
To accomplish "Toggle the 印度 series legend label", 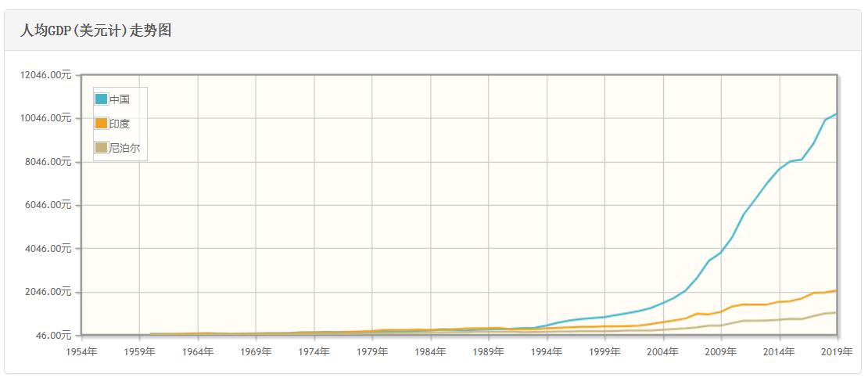I will (119, 124).
